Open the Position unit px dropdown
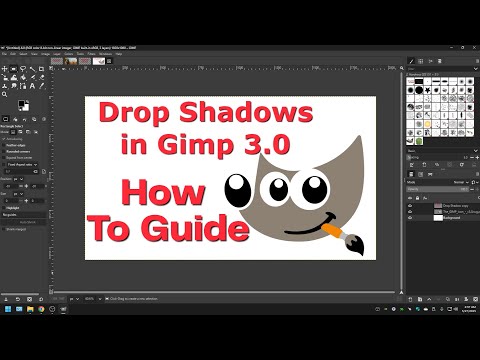The image size is (480, 360). 18,179
